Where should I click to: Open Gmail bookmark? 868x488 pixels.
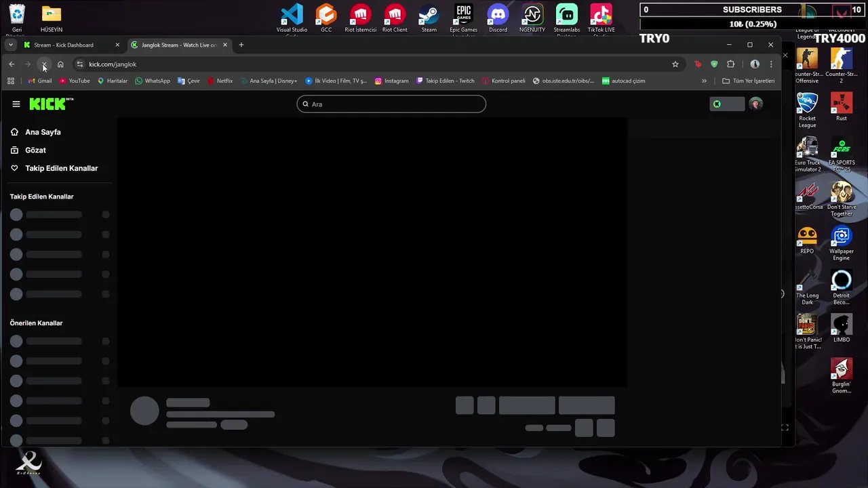click(39, 81)
